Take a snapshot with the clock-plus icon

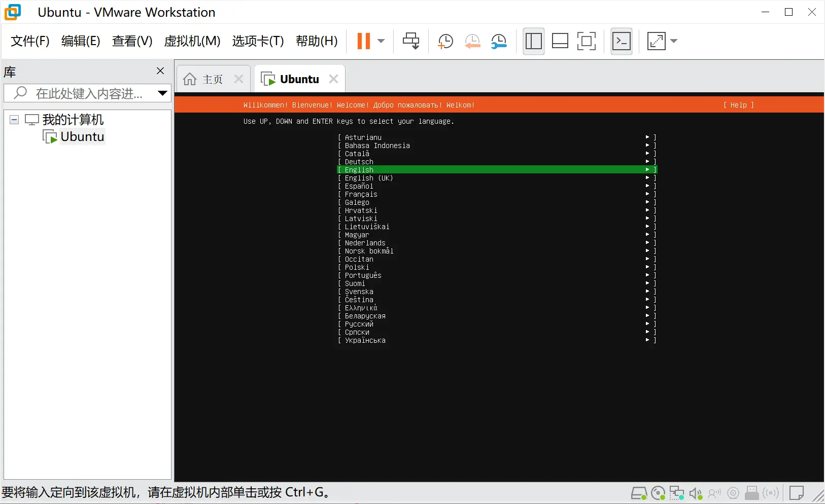click(x=445, y=41)
